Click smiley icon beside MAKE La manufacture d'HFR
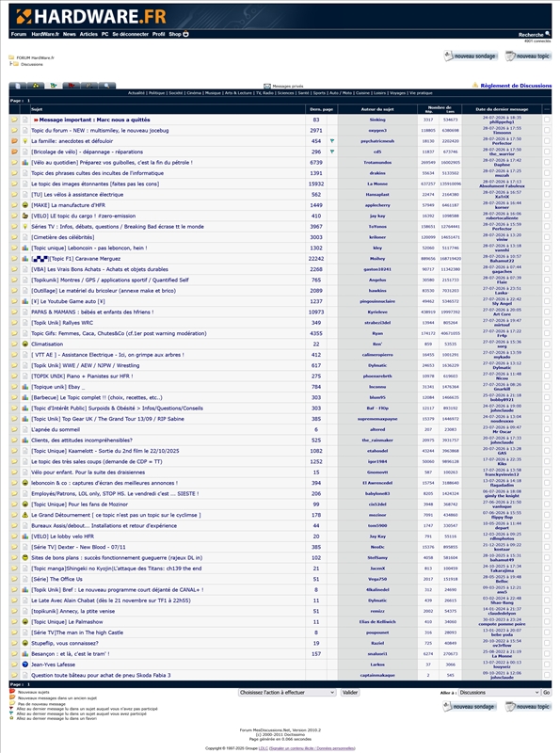The height and width of the screenshot is (753, 560). click(x=25, y=205)
